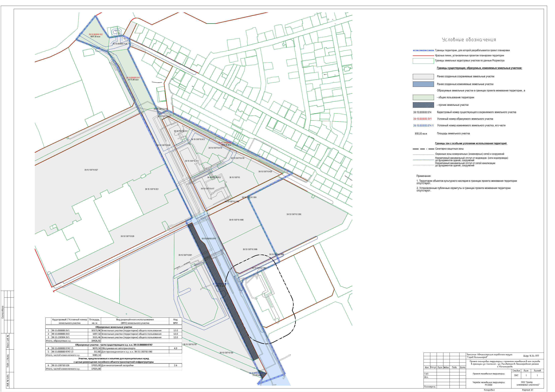Click the 'Код ВРИ' table column header
555x392 pixels.
pos(175,321)
